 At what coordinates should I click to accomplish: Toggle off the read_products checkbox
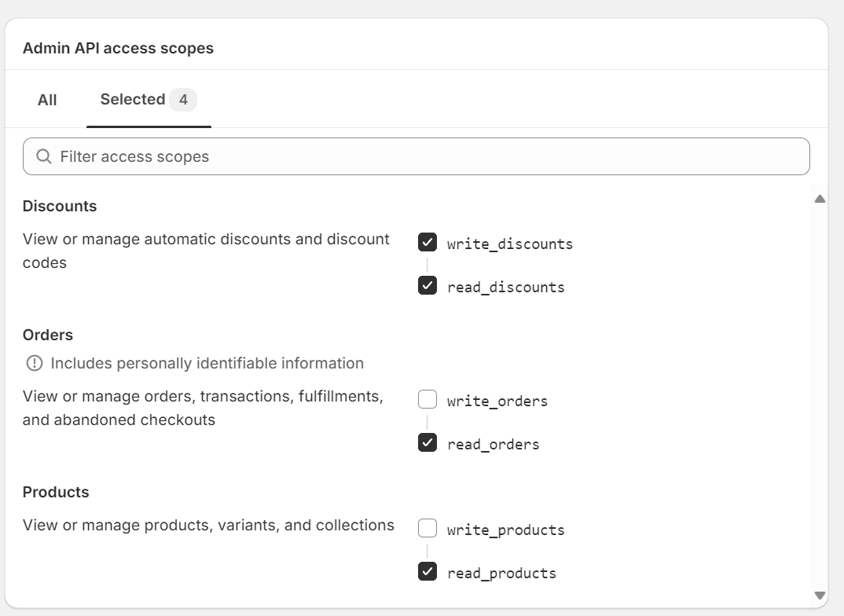428,572
